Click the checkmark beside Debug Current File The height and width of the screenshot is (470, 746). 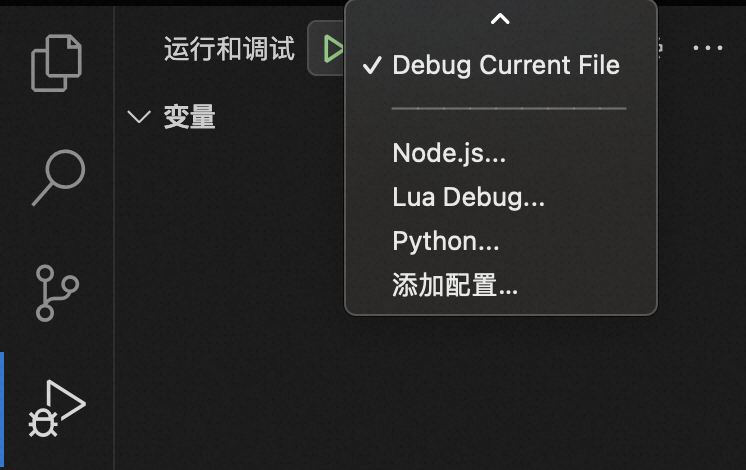pos(372,65)
